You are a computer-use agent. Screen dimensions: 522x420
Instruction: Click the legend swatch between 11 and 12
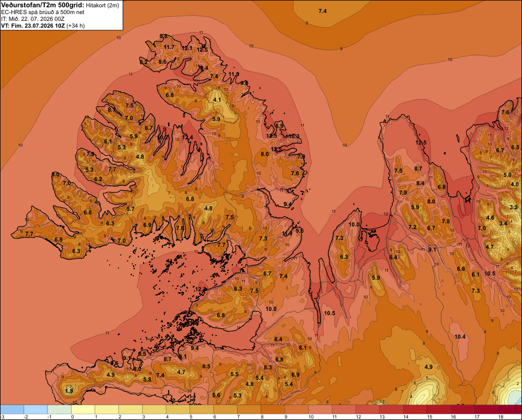click(x=344, y=410)
